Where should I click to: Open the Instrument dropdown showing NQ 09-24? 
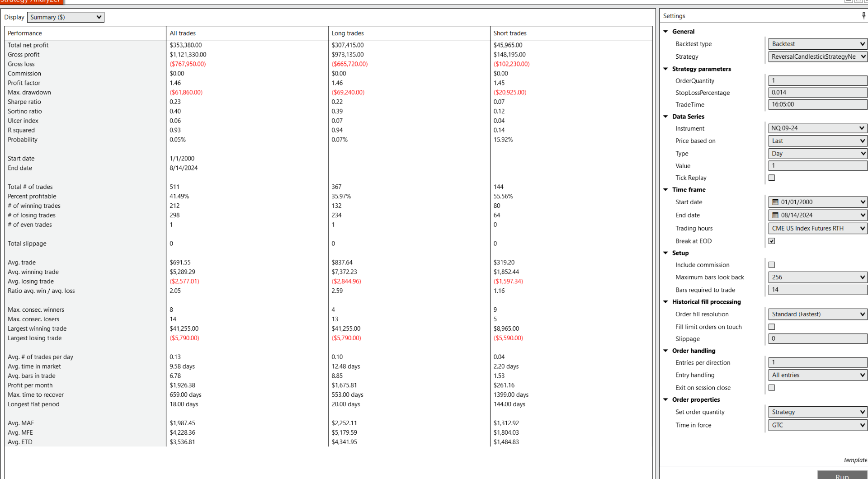click(x=818, y=128)
